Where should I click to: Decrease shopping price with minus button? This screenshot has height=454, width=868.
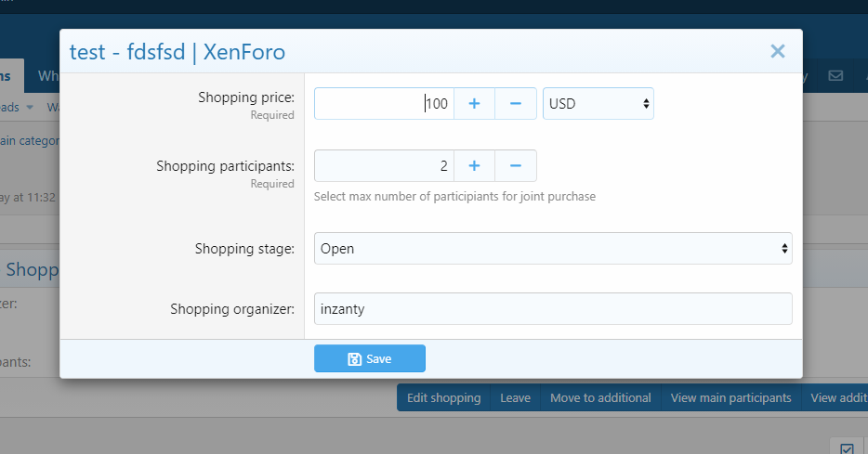click(x=516, y=103)
